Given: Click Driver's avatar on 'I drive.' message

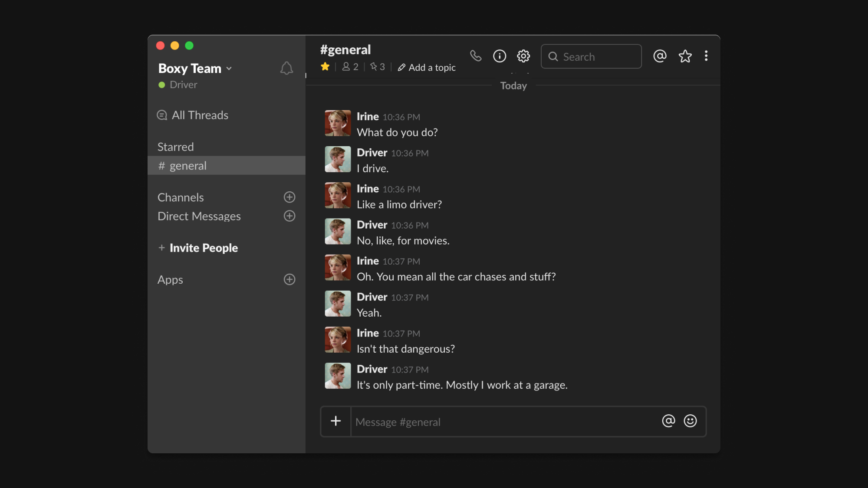Looking at the screenshot, I should coord(338,159).
